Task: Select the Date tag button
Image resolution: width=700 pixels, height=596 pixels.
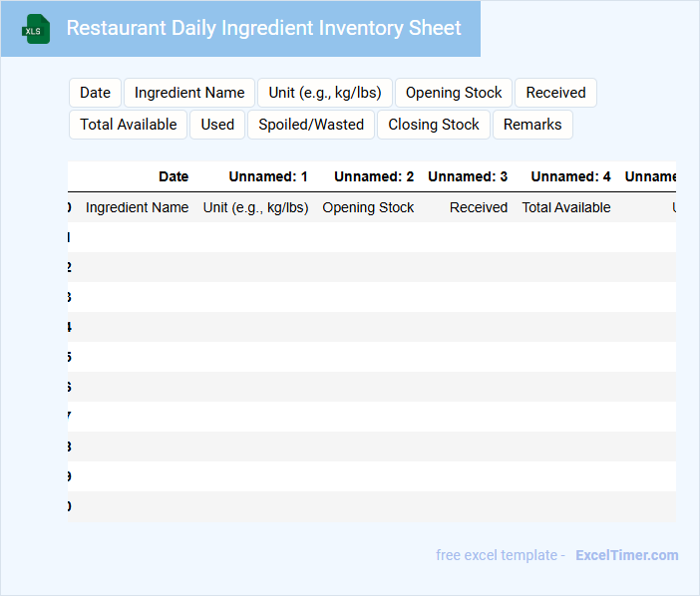Action: [x=95, y=93]
